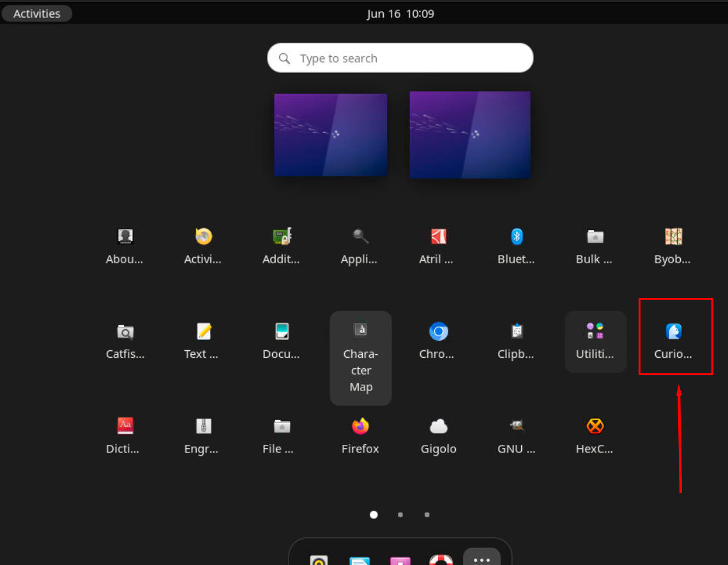Open the clock and date menu
728x565 pixels.
[x=400, y=13]
